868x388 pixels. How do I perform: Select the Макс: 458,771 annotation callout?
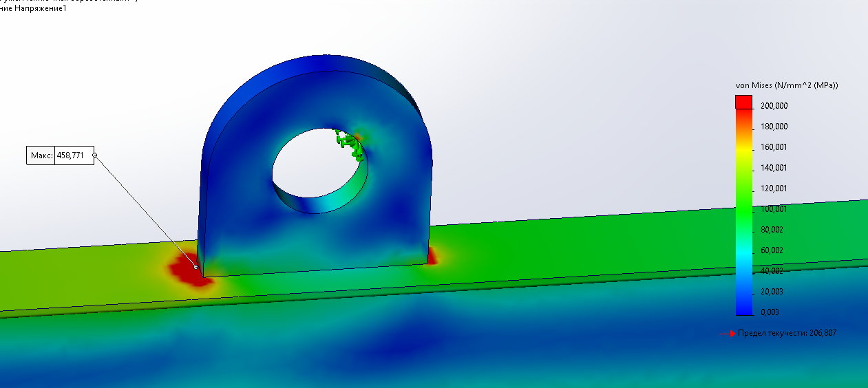tap(59, 155)
